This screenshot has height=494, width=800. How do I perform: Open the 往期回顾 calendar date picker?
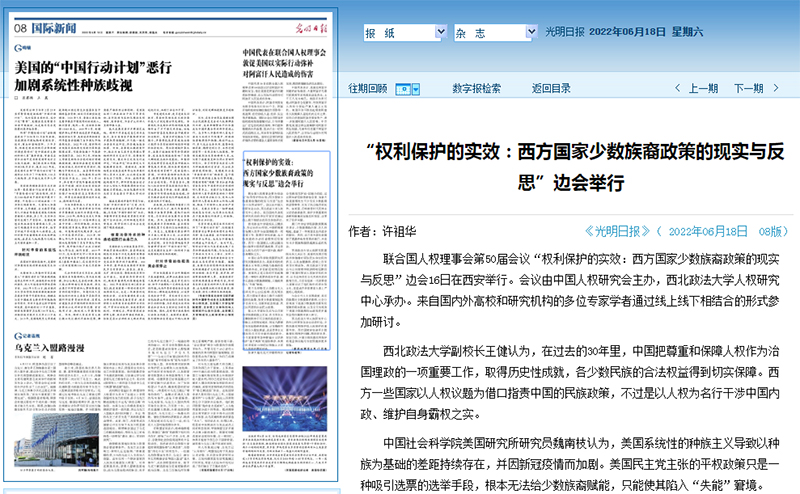point(406,88)
